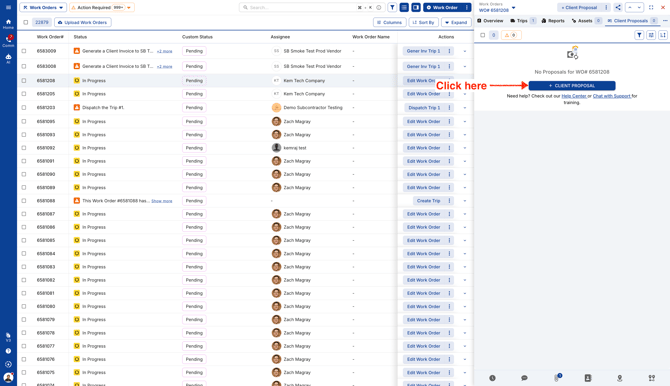Viewport: 670px width, 386px height.
Task: Open the help question mark icon
Action: [8, 351]
